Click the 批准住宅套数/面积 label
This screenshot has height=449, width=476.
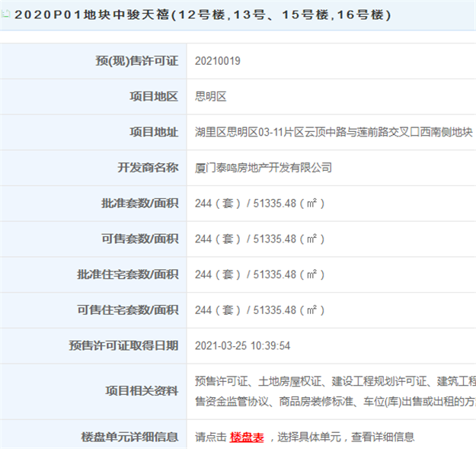pyautogui.click(x=128, y=274)
